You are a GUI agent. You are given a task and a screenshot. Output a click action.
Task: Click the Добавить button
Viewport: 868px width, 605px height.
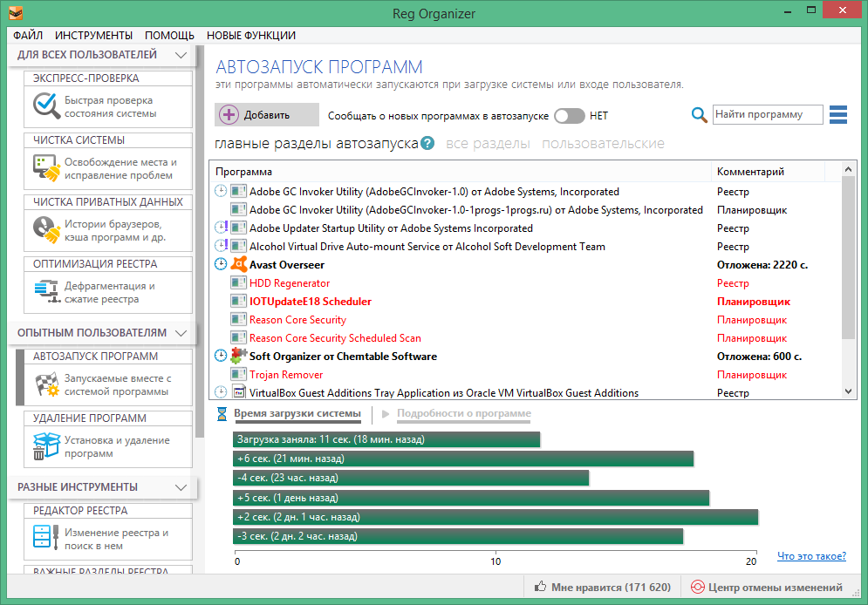(x=265, y=115)
